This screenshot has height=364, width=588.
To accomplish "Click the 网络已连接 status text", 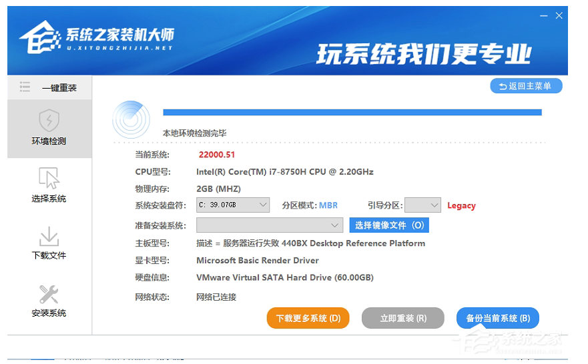I will tap(216, 297).
